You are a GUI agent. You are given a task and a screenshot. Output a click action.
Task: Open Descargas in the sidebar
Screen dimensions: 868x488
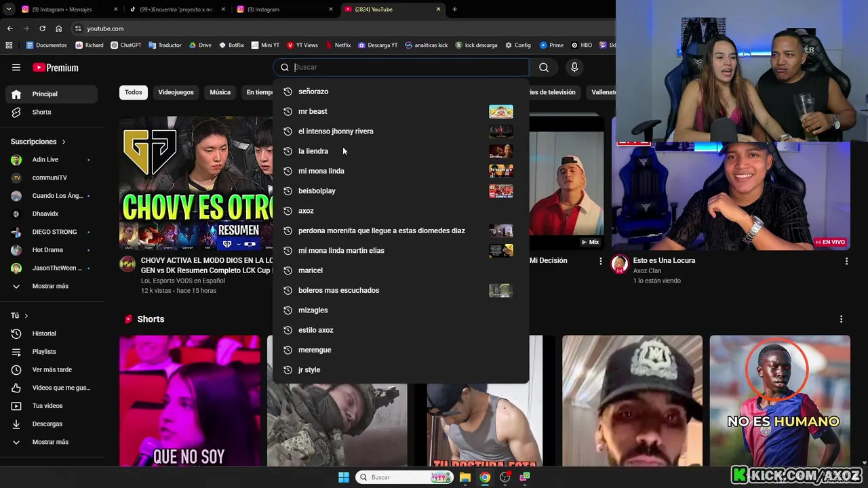coord(52,424)
